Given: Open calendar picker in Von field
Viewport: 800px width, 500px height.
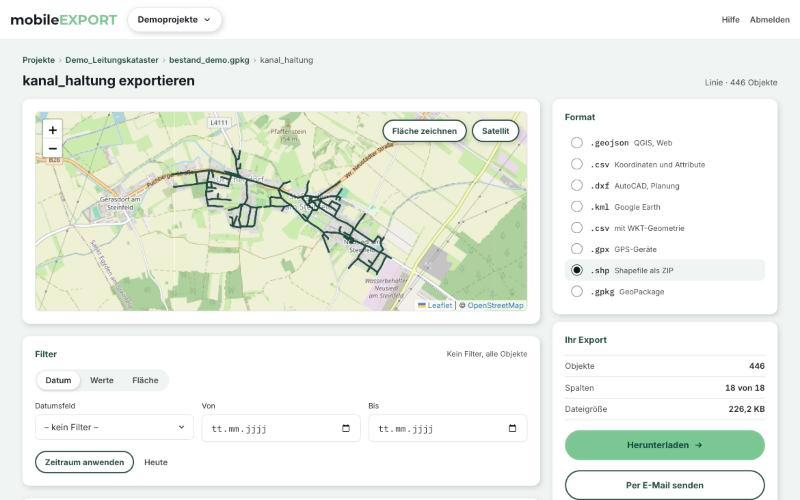Looking at the screenshot, I should click(x=345, y=428).
